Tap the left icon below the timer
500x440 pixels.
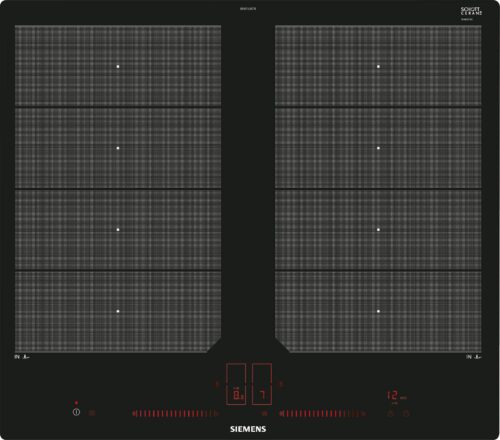point(390,413)
